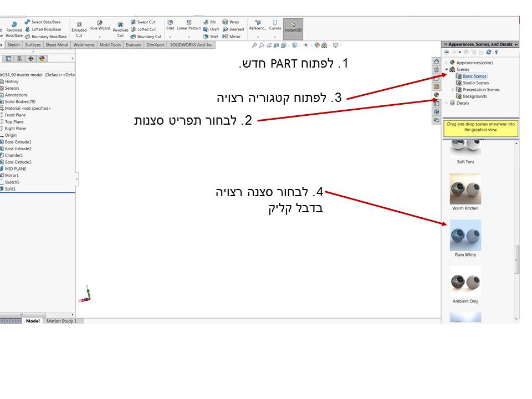The height and width of the screenshot is (399, 532).
Task: Click the Fillet tool icon
Action: click(170, 25)
